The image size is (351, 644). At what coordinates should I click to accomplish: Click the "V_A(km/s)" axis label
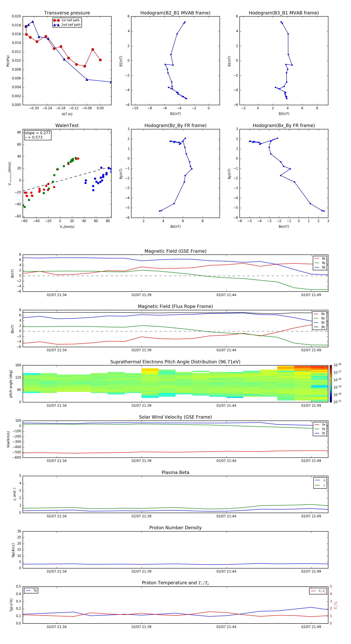67,227
